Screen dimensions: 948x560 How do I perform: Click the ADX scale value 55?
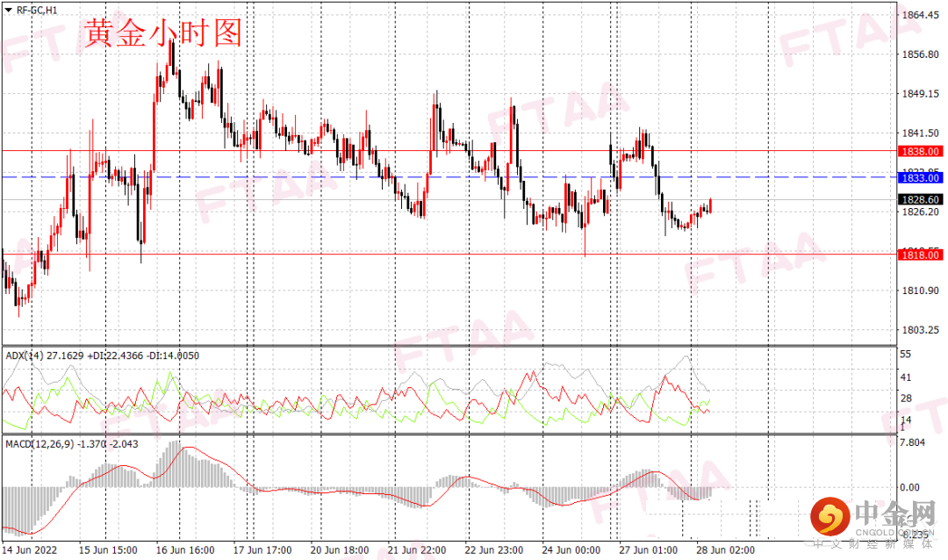[906, 355]
